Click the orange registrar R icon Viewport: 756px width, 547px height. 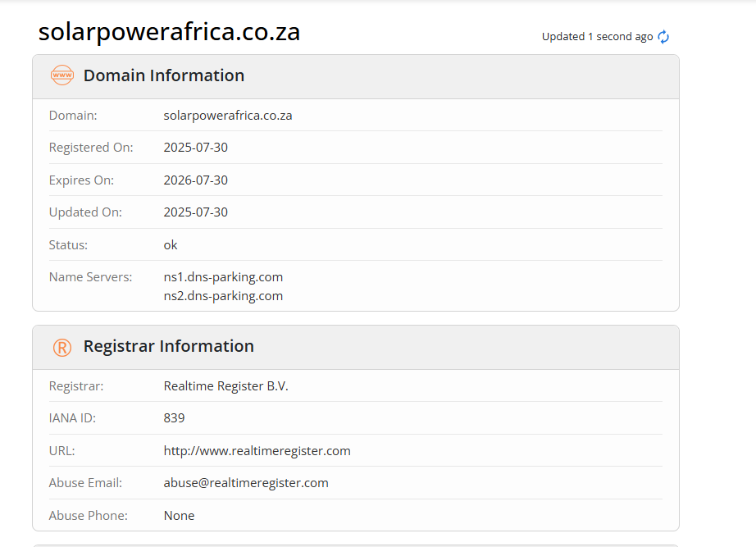pyautogui.click(x=62, y=347)
